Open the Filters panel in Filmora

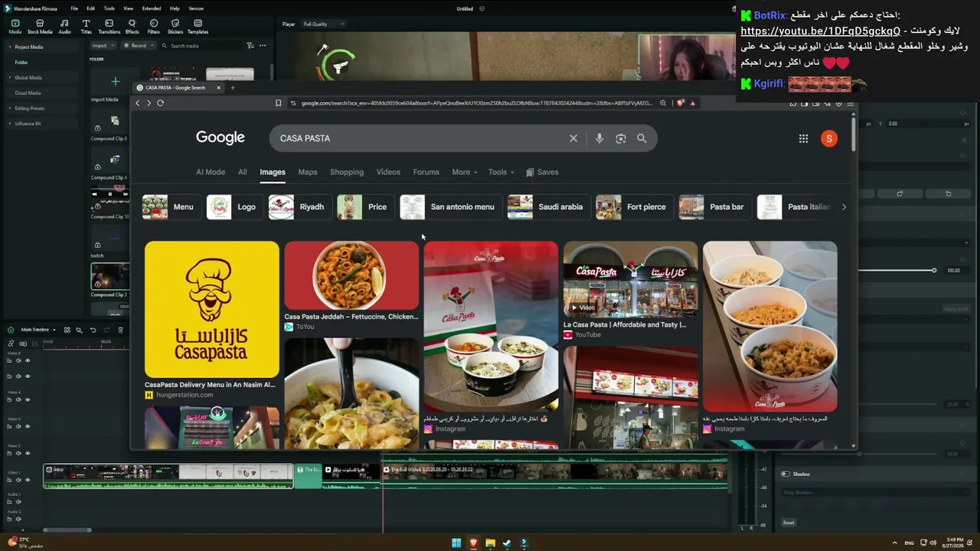point(154,27)
